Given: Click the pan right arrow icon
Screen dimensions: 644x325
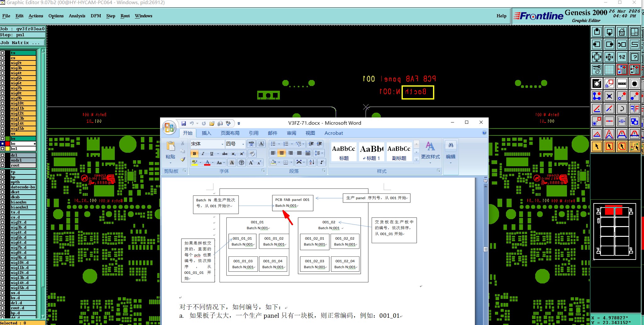Looking at the screenshot, I should click(609, 44).
